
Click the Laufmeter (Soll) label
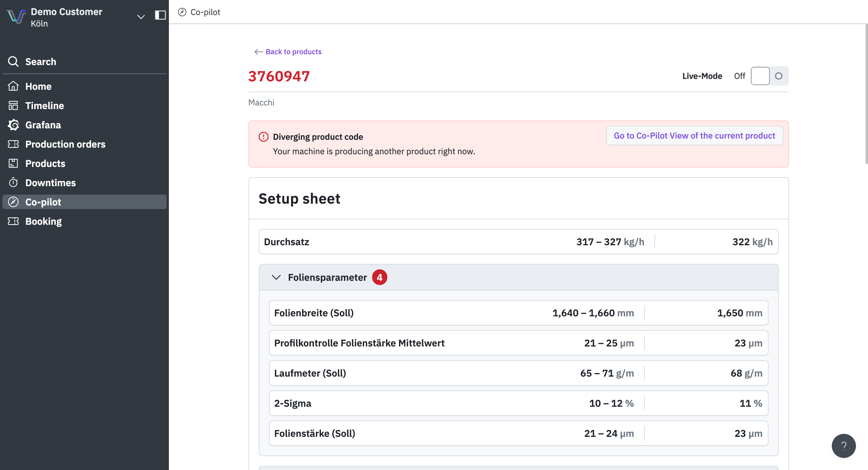310,373
